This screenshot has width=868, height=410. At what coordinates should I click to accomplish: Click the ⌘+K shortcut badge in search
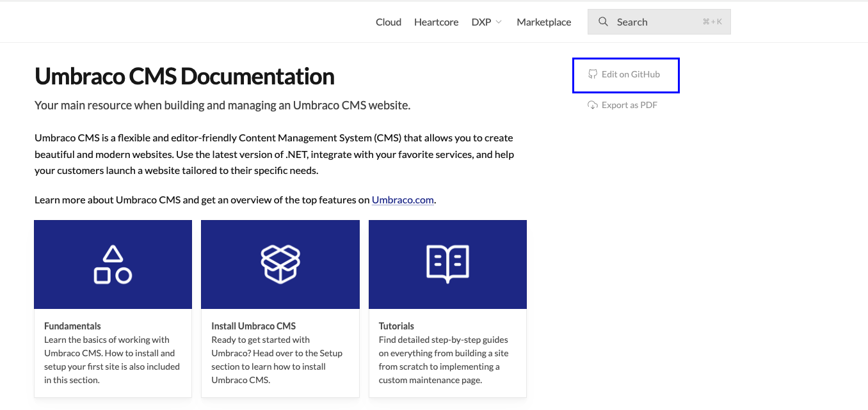click(x=712, y=21)
